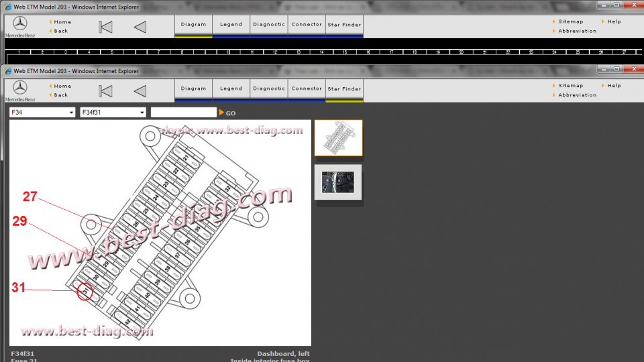This screenshot has width=644, height=362.
Task: Click Internet Explorer icon in front window title bar
Action: tap(8, 71)
